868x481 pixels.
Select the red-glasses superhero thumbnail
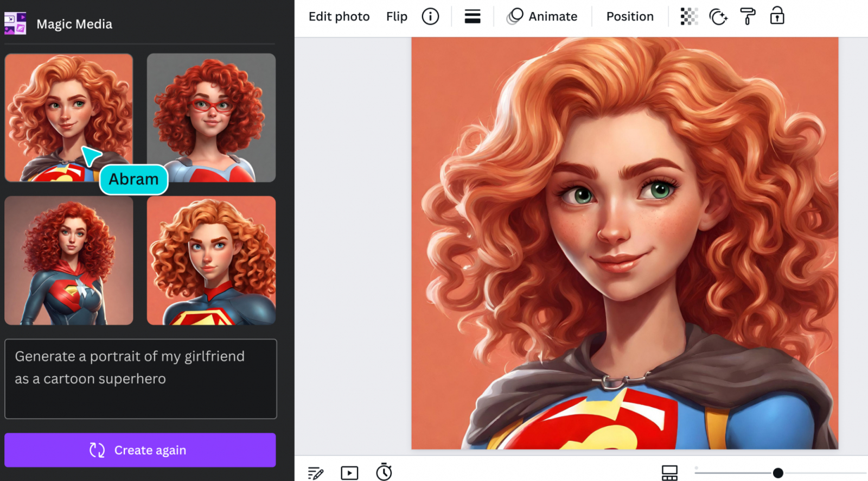click(x=211, y=118)
